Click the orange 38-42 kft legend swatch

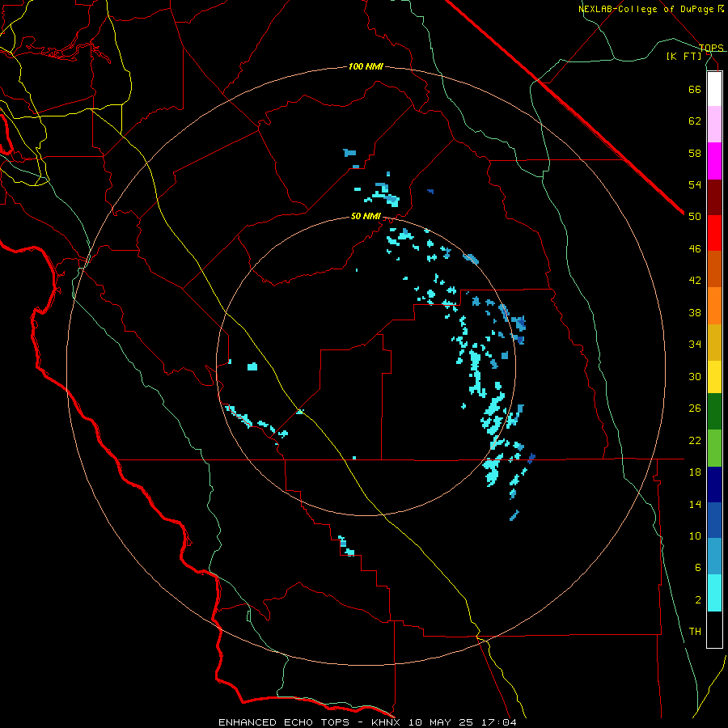pyautogui.click(x=714, y=306)
